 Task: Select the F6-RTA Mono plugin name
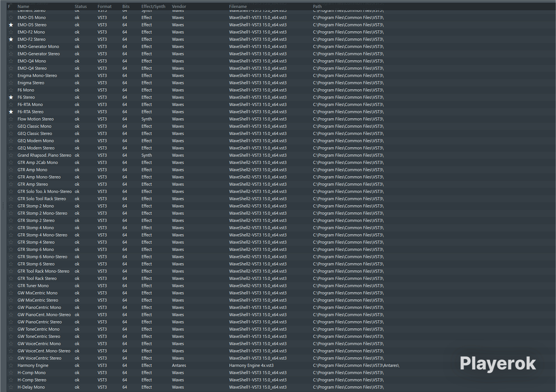tap(30, 105)
